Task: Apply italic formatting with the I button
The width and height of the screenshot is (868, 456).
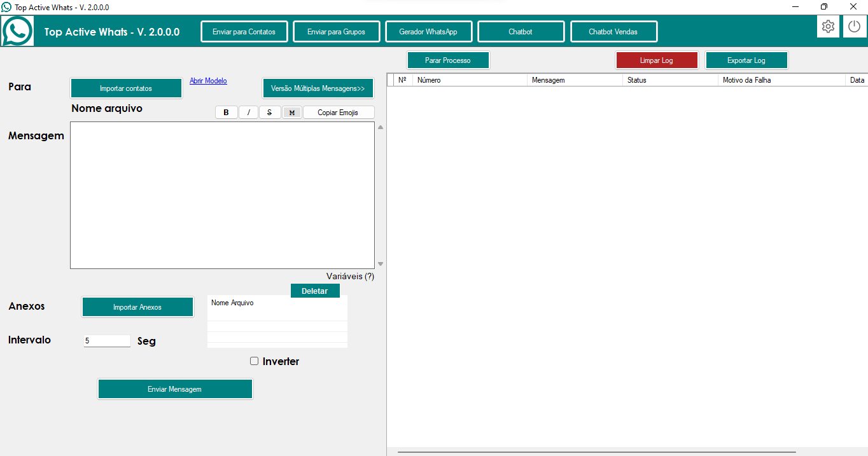Action: coord(248,113)
